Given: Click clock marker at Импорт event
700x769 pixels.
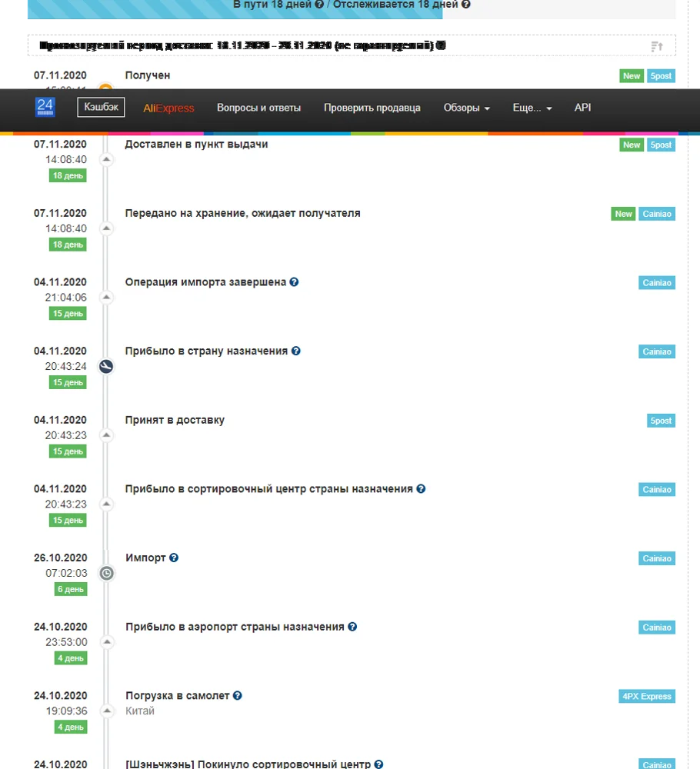Looking at the screenshot, I should pos(106,574).
